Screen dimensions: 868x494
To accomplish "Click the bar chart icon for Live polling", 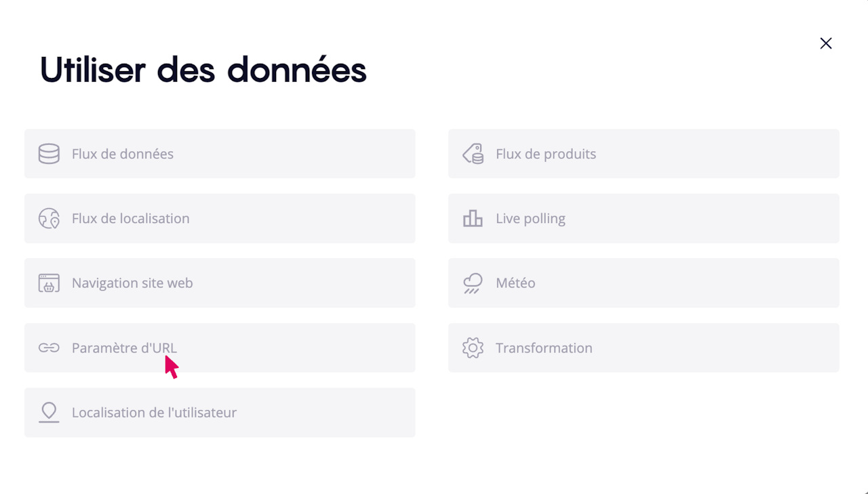I will click(473, 219).
